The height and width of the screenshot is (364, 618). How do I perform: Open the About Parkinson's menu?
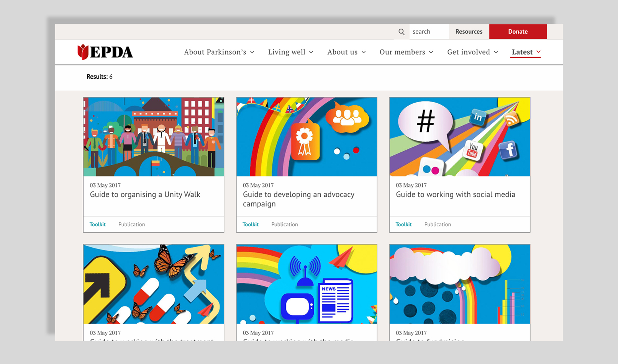219,52
